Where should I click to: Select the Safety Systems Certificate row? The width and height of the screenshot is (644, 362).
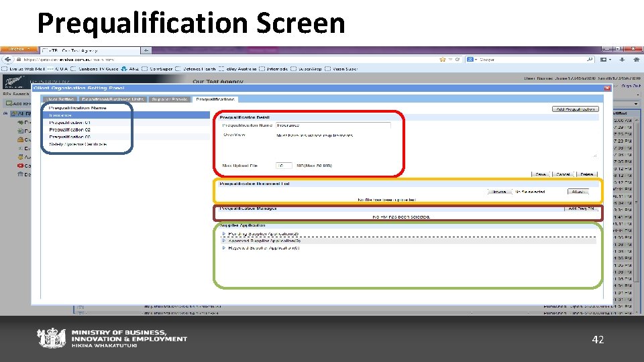125,144
